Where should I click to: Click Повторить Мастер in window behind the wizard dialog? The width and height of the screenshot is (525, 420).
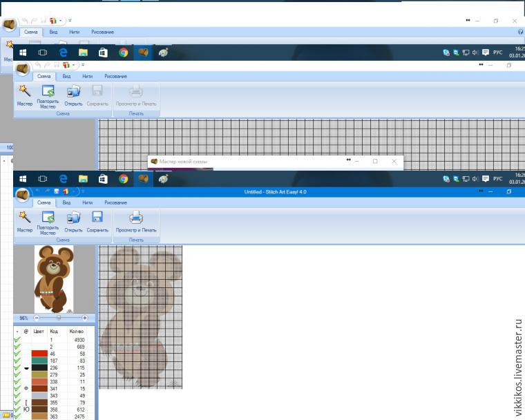point(48,97)
